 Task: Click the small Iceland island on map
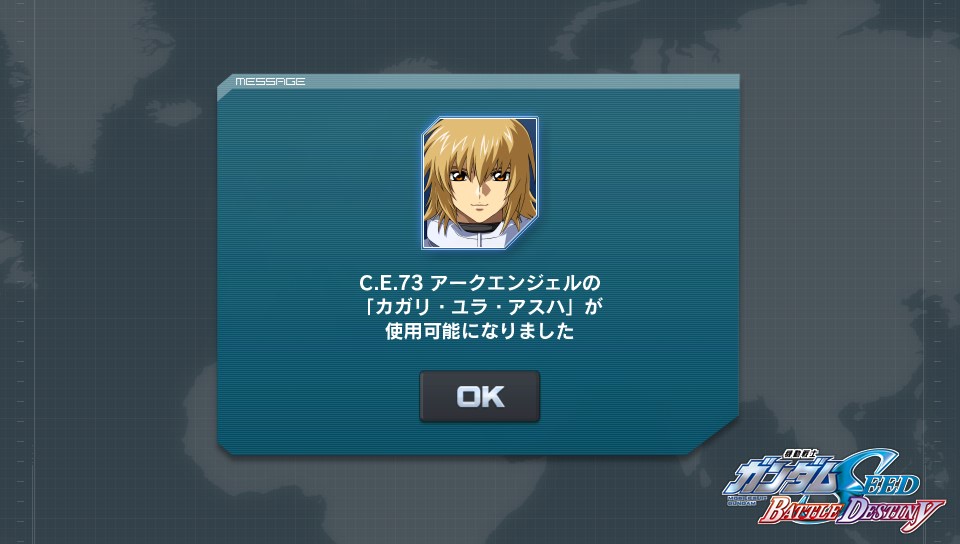176,112
